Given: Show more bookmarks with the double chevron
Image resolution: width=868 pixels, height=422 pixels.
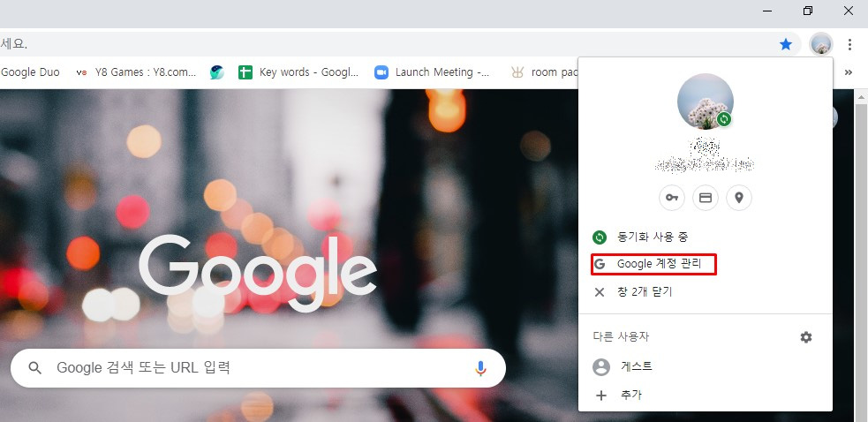Looking at the screenshot, I should 848,72.
